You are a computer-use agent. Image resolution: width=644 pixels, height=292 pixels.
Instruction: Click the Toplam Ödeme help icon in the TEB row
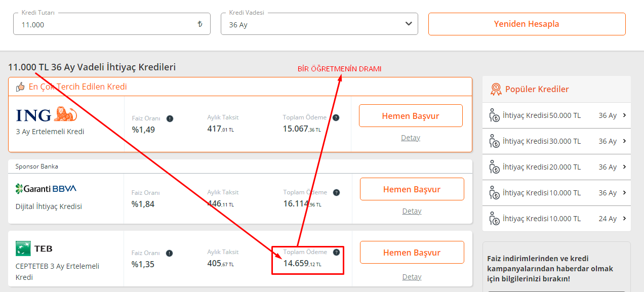coord(336,252)
